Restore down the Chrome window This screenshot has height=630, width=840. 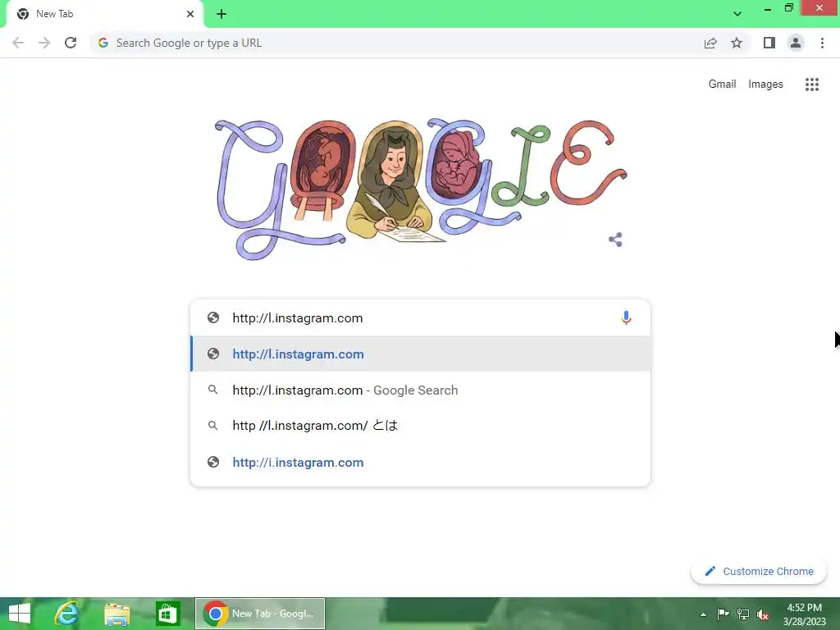coord(789,8)
